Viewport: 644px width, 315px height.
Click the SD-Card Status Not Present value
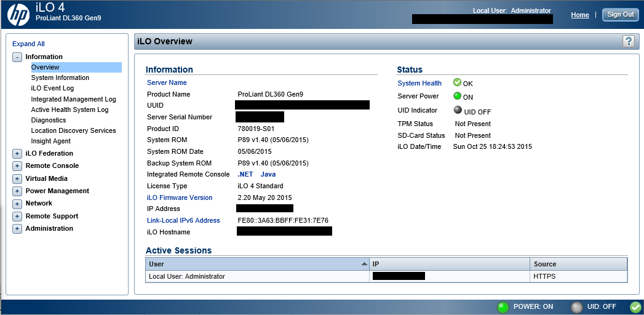473,135
